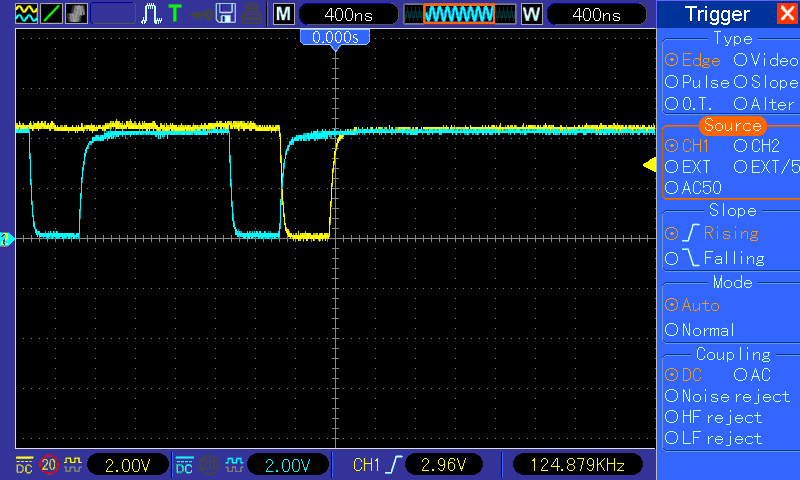The width and height of the screenshot is (800, 480).
Task: Click the Type section header
Action: coord(733,39)
